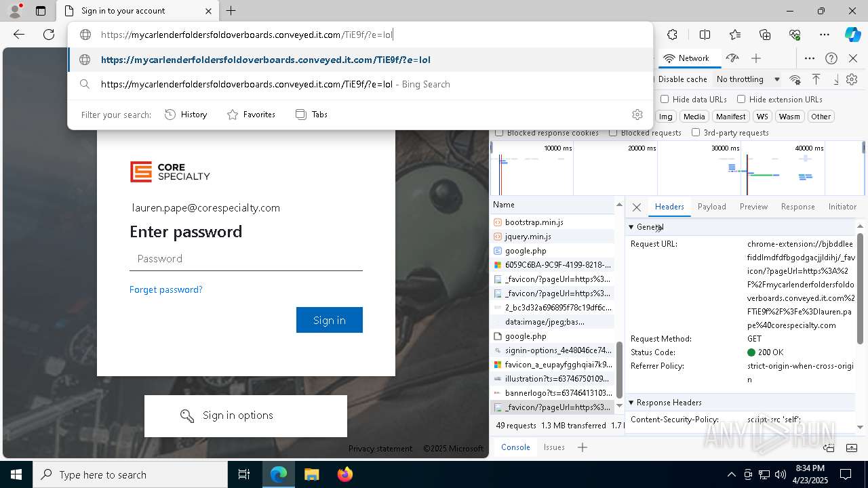Screen dimensions: 868x488
Task: Filter requests by Img type
Action: coord(666,117)
